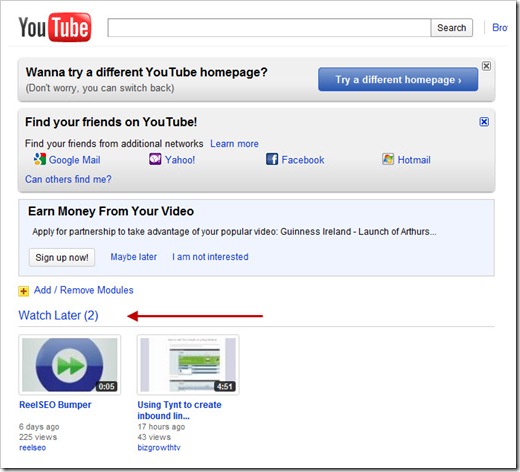Open the Browse link
520x472 pixels.
point(500,28)
